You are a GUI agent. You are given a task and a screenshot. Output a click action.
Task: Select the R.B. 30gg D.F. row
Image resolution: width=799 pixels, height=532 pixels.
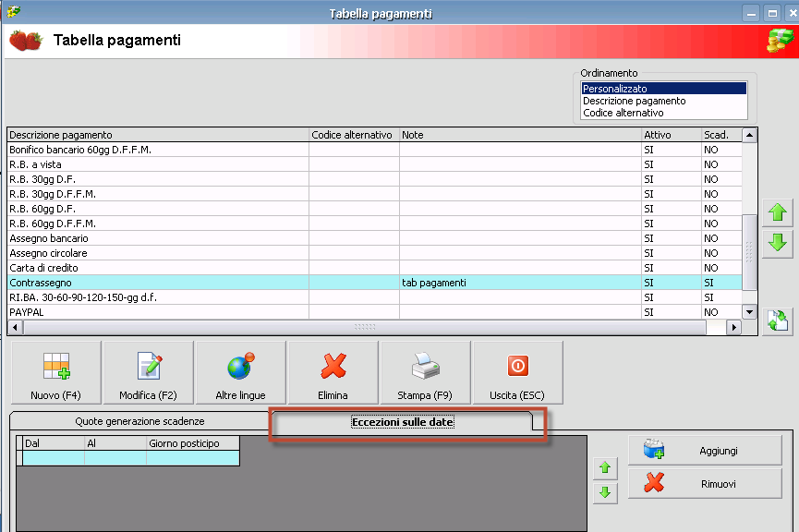click(x=374, y=179)
